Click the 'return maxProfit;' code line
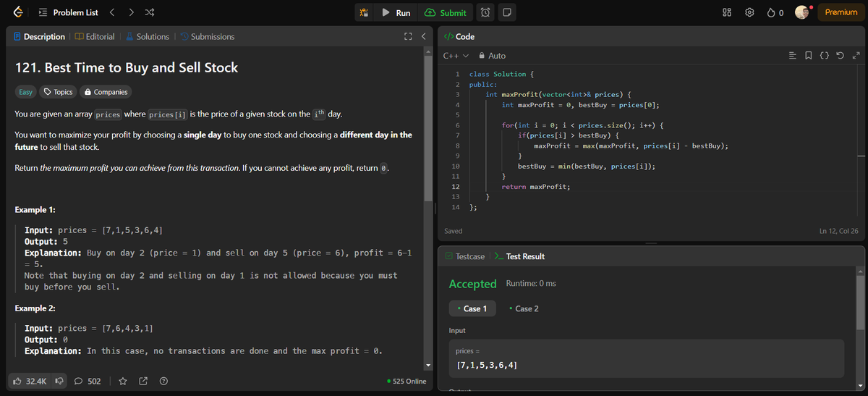The width and height of the screenshot is (868, 396). coord(536,187)
